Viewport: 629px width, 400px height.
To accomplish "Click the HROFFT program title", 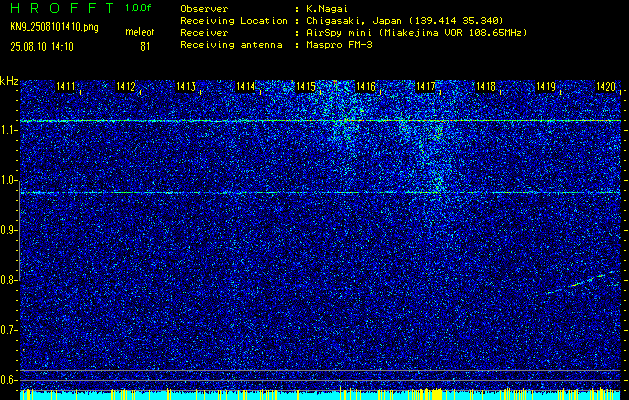I will pyautogui.click(x=62, y=8).
